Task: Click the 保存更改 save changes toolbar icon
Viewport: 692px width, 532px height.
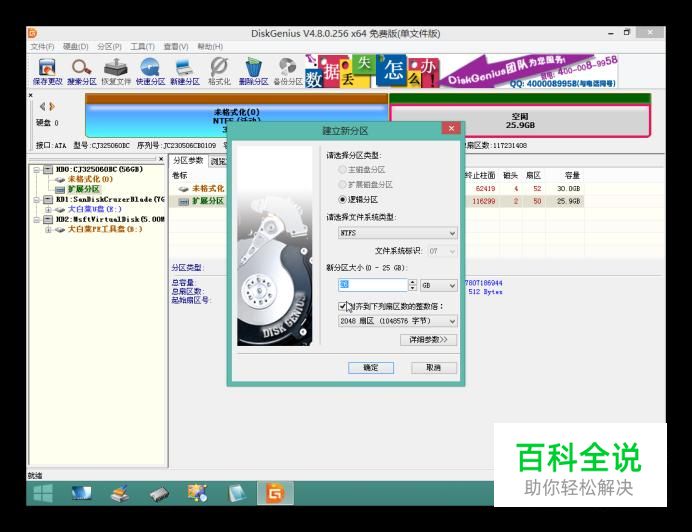Action: (x=47, y=72)
